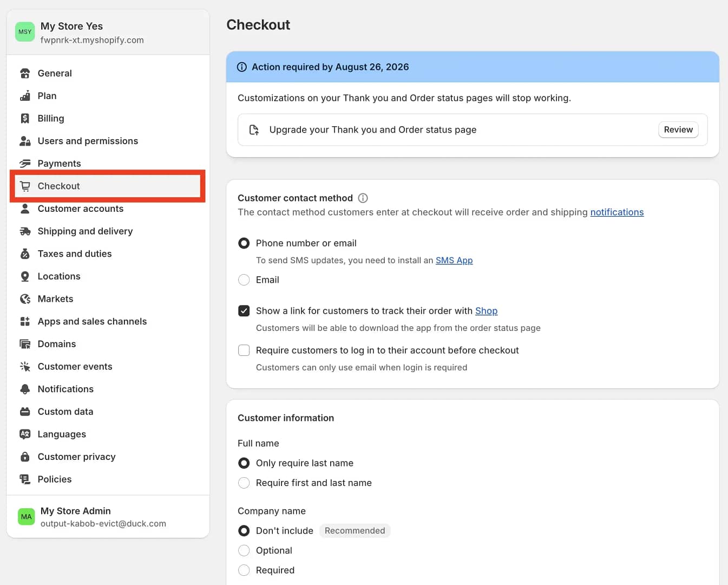Screen dimensions: 728x585
Task: Click the info icon in Action required banner
Action: pos(242,67)
